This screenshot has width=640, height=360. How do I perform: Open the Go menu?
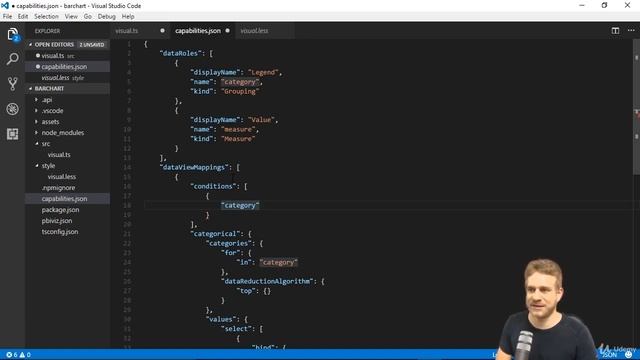88,16
